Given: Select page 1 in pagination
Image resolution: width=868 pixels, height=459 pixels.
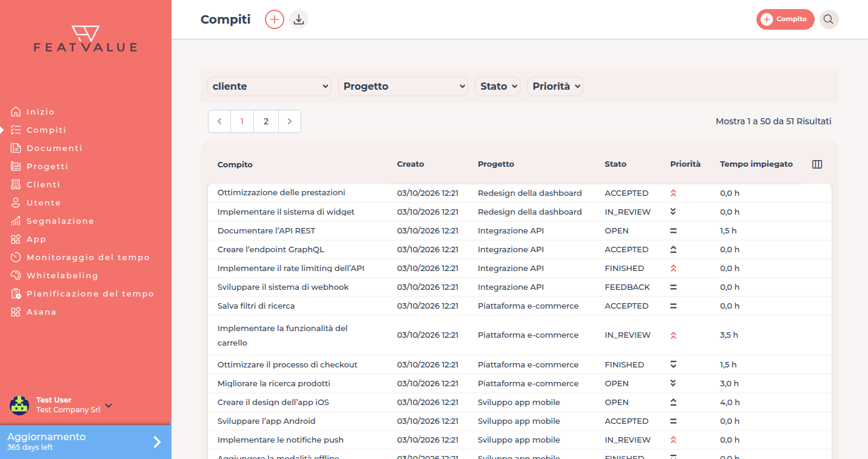Looking at the screenshot, I should pos(242,121).
